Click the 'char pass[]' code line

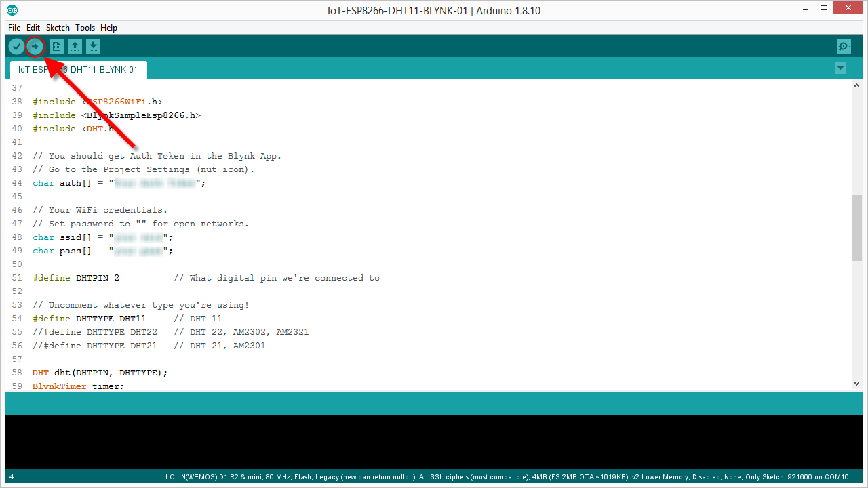103,251
